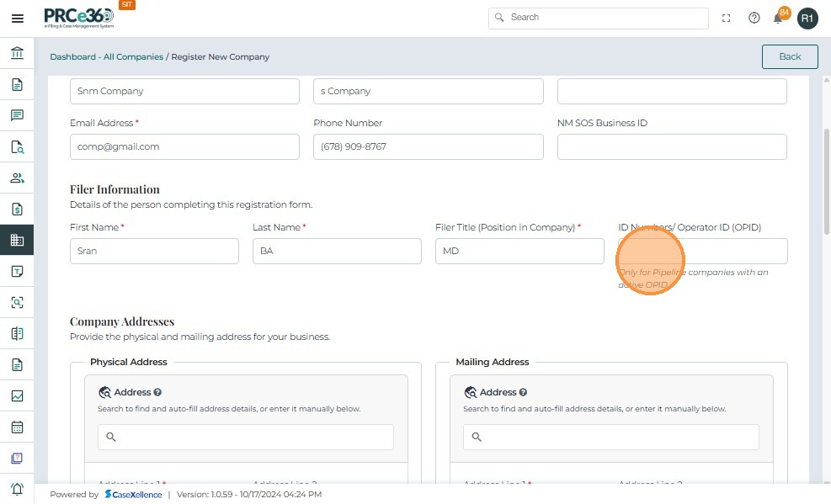The width and height of the screenshot is (831, 504).
Task: Open the help question mark icon
Action: click(x=754, y=18)
